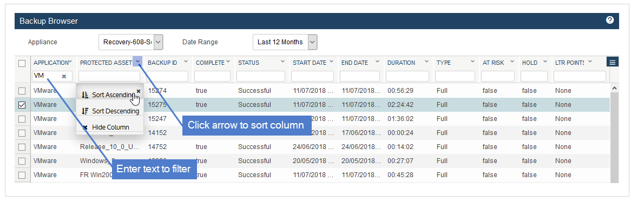Click the BACKUP ID column header
This screenshot has width=644, height=209.
[162, 63]
